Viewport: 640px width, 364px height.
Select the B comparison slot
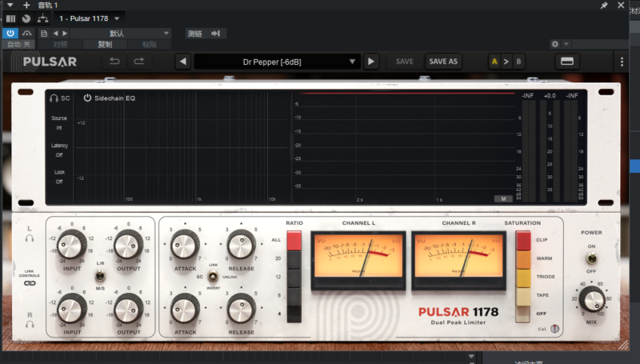point(518,62)
